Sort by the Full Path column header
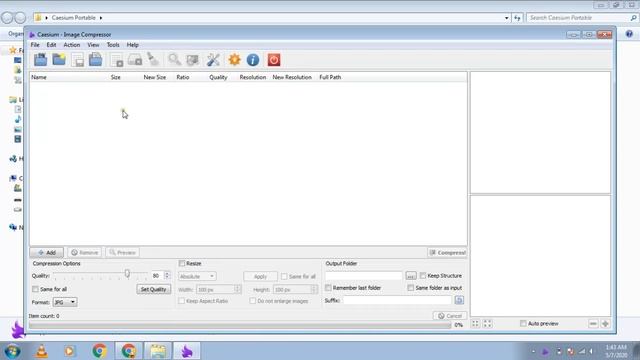Image resolution: width=640 pixels, height=360 pixels. (330, 77)
